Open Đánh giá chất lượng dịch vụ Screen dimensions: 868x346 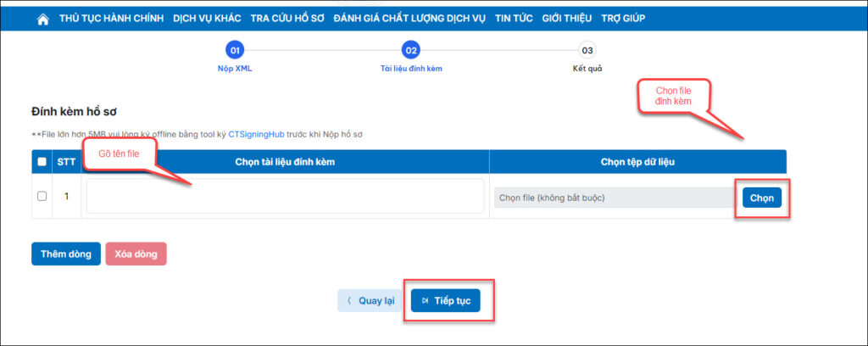[410, 20]
